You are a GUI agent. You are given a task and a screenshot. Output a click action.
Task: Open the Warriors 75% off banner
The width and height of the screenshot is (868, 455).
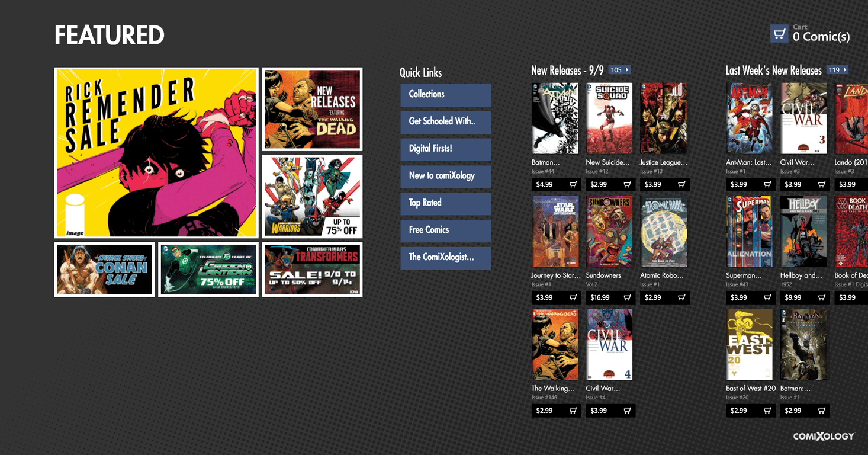tap(312, 197)
